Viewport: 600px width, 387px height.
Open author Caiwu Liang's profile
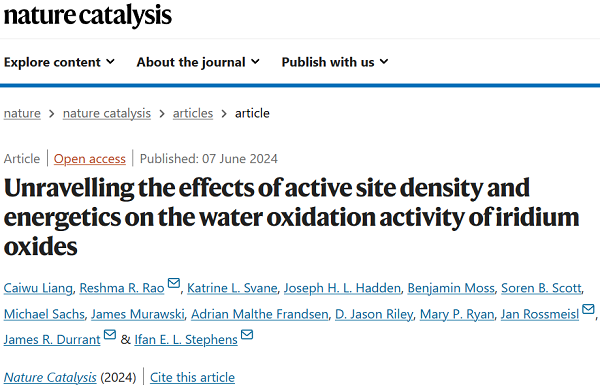pyautogui.click(x=38, y=288)
